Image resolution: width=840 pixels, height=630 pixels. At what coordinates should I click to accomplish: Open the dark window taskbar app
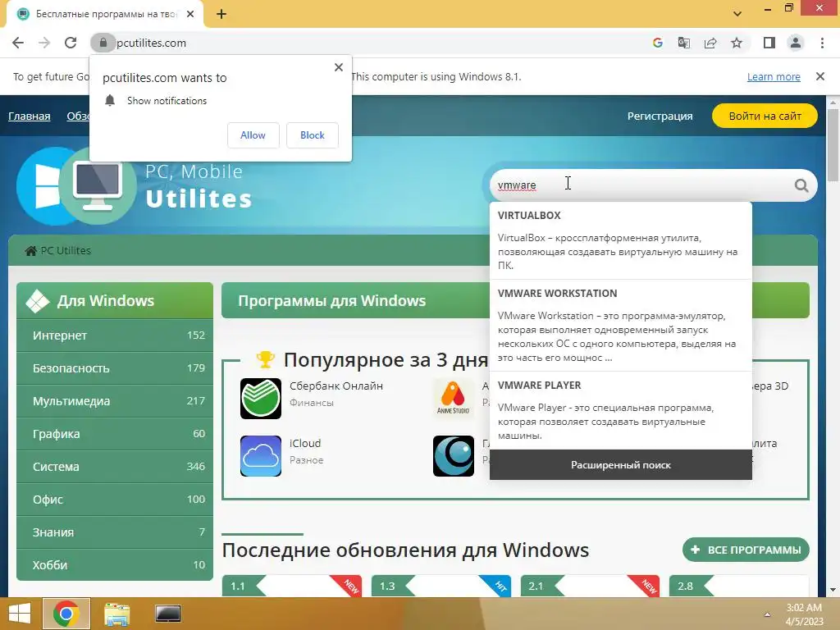(x=167, y=614)
